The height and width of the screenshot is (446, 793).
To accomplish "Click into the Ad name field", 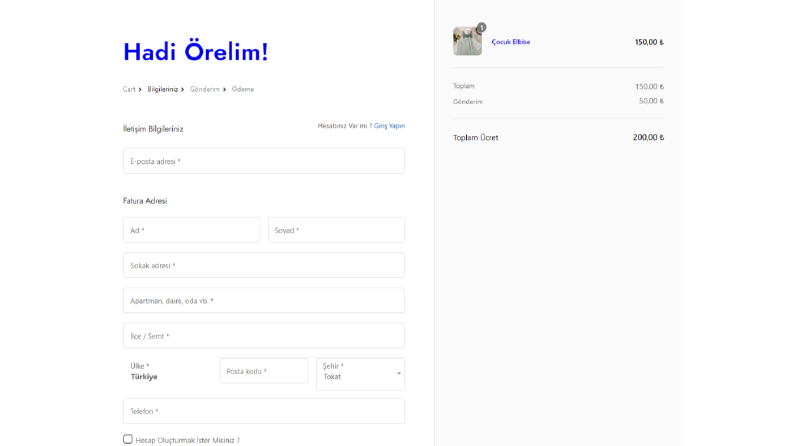I will click(x=191, y=230).
